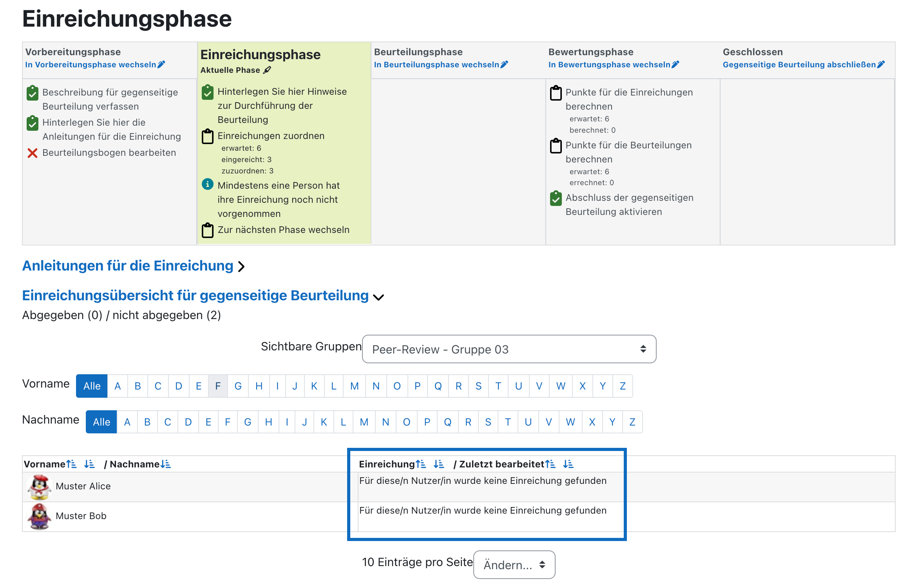Click red X next to Beurteilungsbogen bearbeiten
Image resolution: width=898 pixels, height=588 pixels.
(33, 153)
